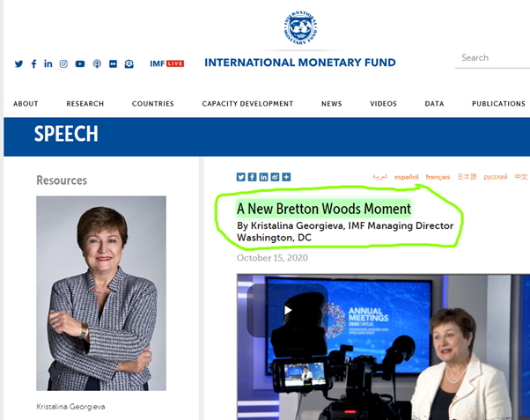Share the speech on Twitter

240,177
